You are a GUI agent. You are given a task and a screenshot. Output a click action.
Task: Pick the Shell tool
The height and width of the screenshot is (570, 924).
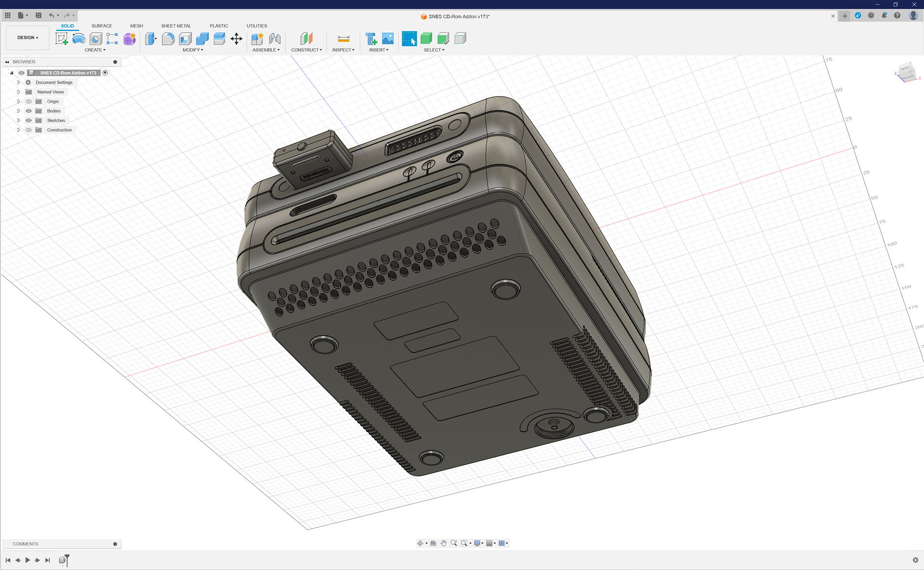click(x=185, y=39)
